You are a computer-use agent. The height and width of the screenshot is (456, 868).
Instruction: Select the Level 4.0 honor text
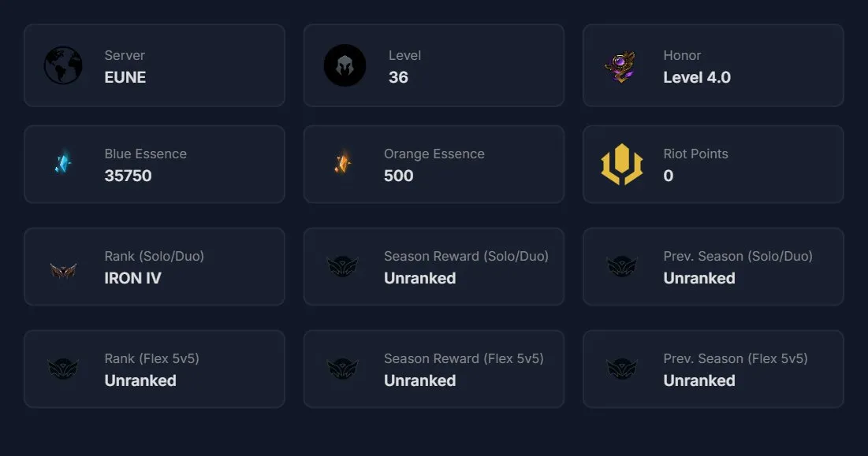pyautogui.click(x=697, y=77)
